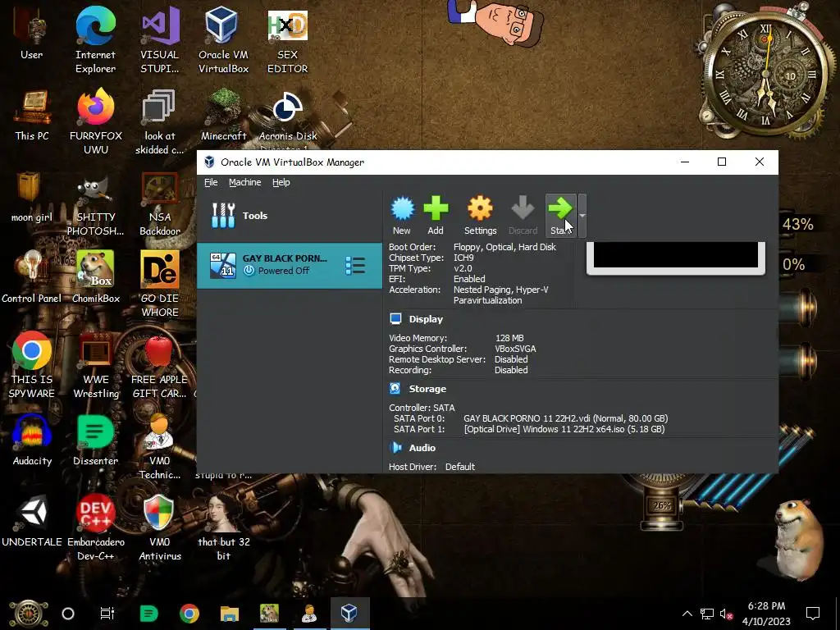Open the This PC desktop icon
Screen dimensions: 840x630
point(32,115)
